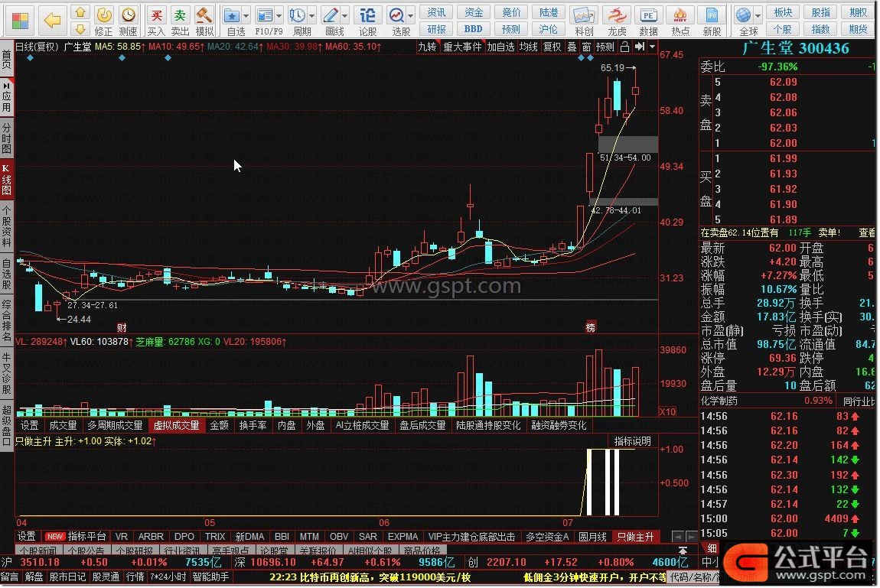Open the 选股 stock screener
This screenshot has width=880, height=588.
397,21
